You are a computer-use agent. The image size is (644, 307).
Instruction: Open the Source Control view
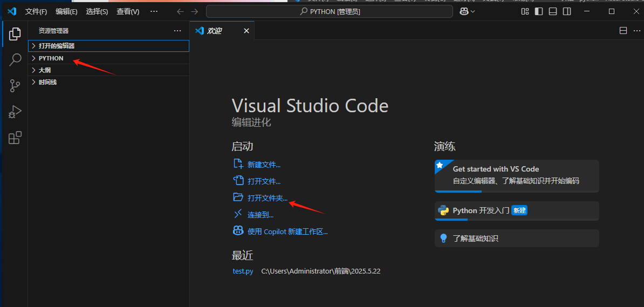(x=15, y=86)
